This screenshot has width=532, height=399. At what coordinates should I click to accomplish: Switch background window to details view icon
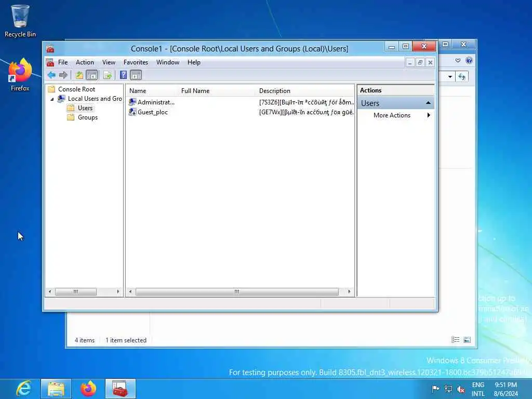point(455,340)
